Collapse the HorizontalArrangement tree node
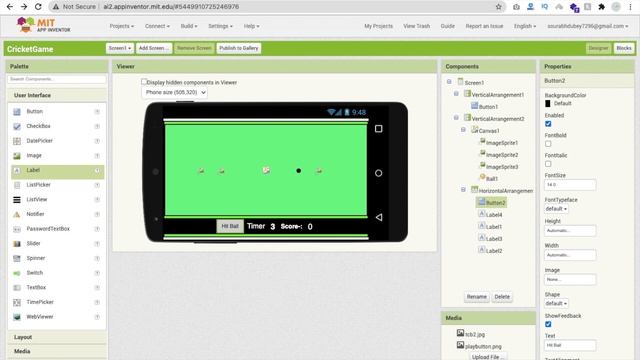 pyautogui.click(x=463, y=190)
